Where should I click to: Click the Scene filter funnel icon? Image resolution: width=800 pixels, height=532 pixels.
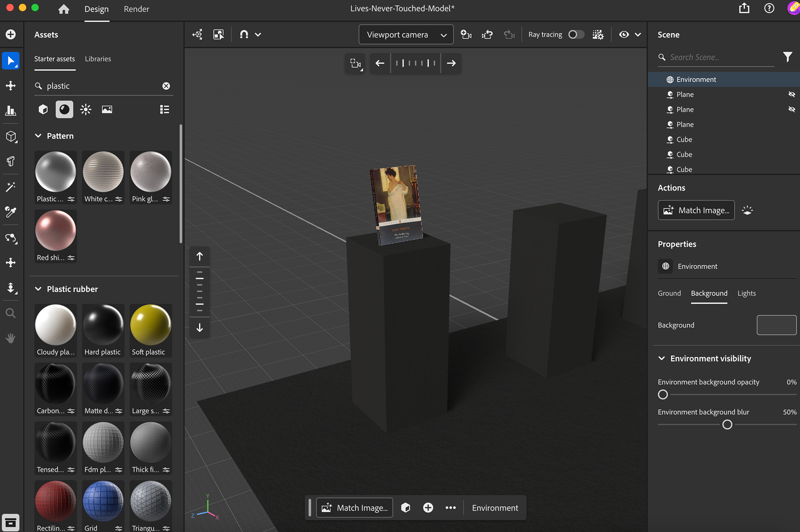click(787, 57)
